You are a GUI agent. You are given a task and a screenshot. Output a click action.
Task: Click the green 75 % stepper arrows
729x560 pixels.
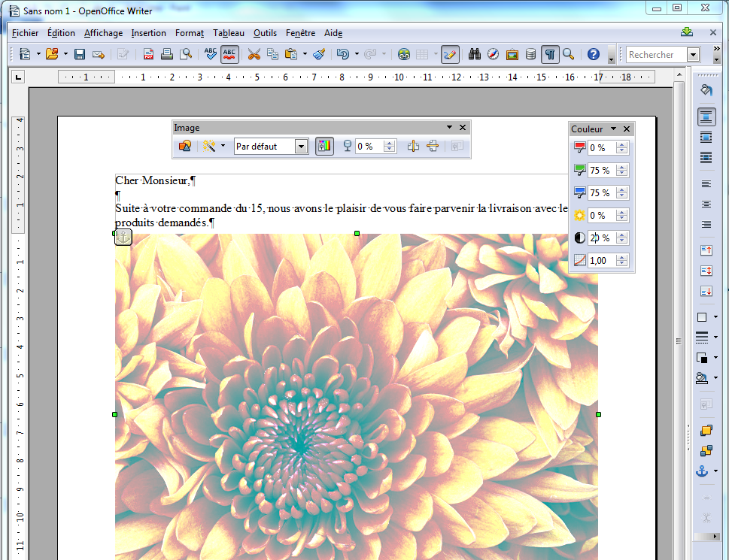tap(621, 171)
